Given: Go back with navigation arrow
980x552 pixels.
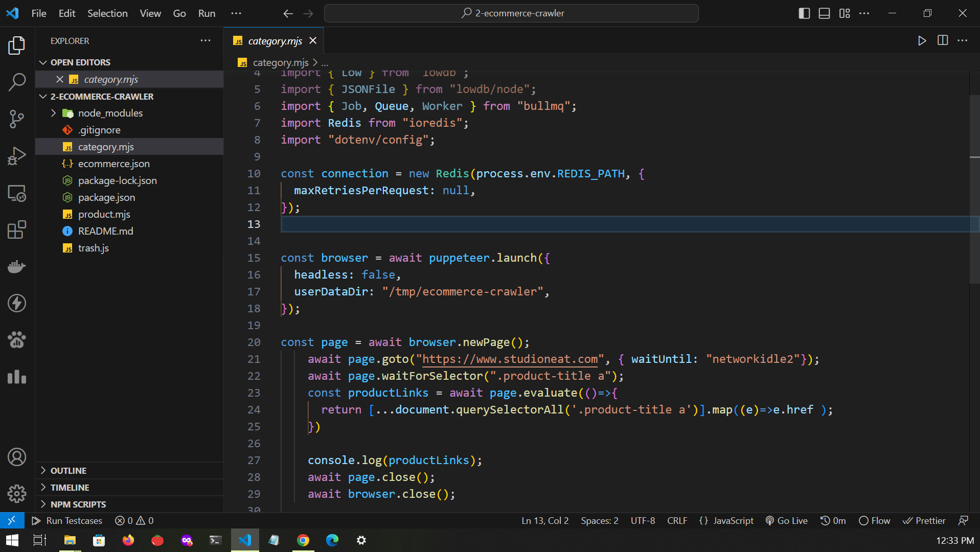Looking at the screenshot, I should [x=288, y=13].
